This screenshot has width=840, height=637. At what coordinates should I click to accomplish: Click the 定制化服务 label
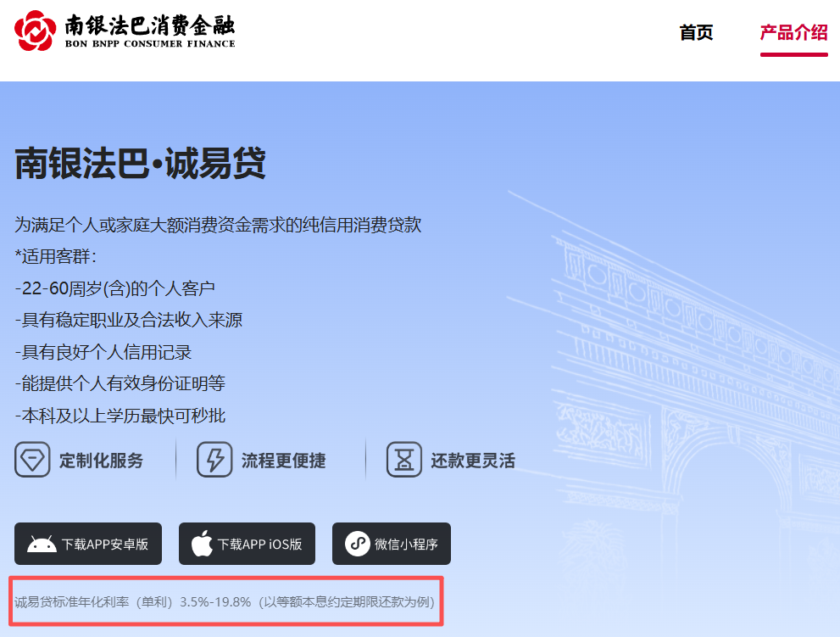tap(101, 461)
